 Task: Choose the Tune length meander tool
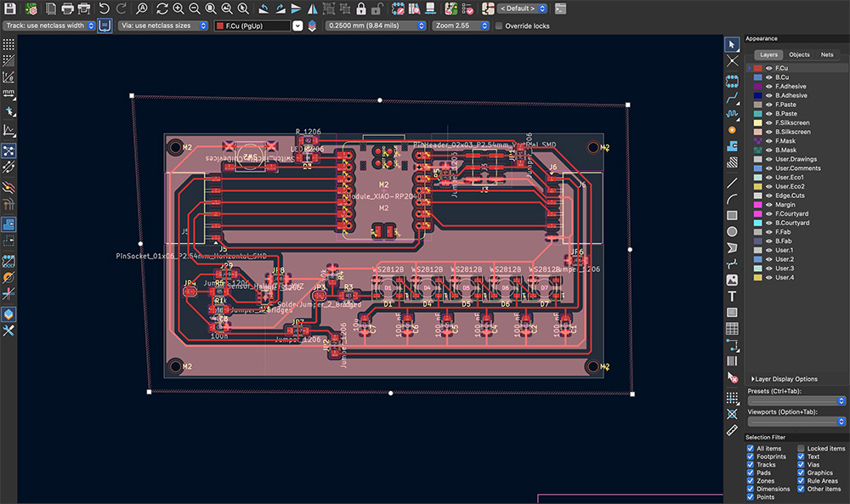(x=732, y=114)
